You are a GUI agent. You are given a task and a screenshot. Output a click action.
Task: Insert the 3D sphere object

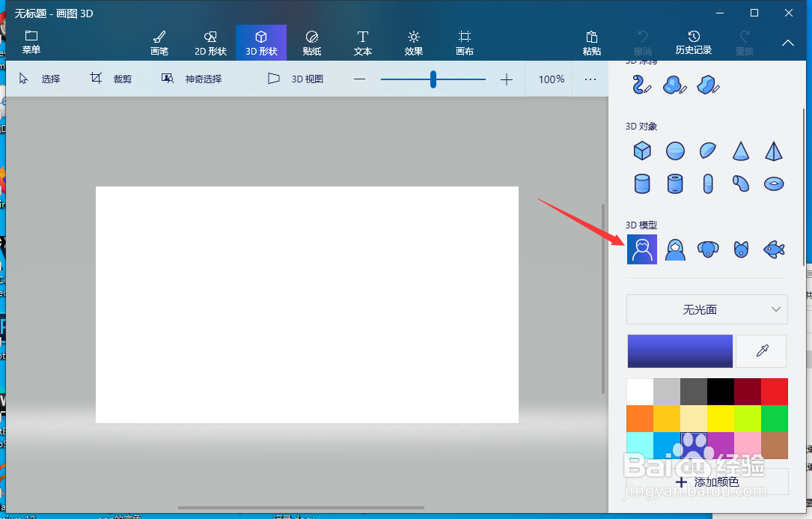coord(675,151)
